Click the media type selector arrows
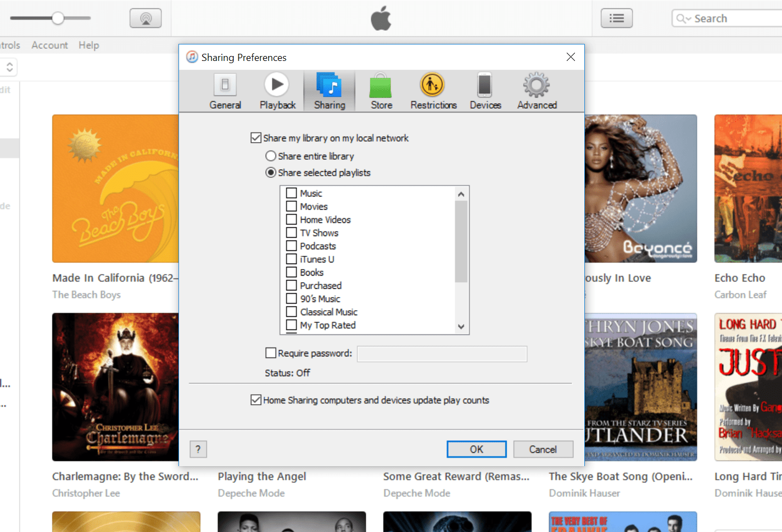Viewport: 782px width, 532px height. coord(9,68)
